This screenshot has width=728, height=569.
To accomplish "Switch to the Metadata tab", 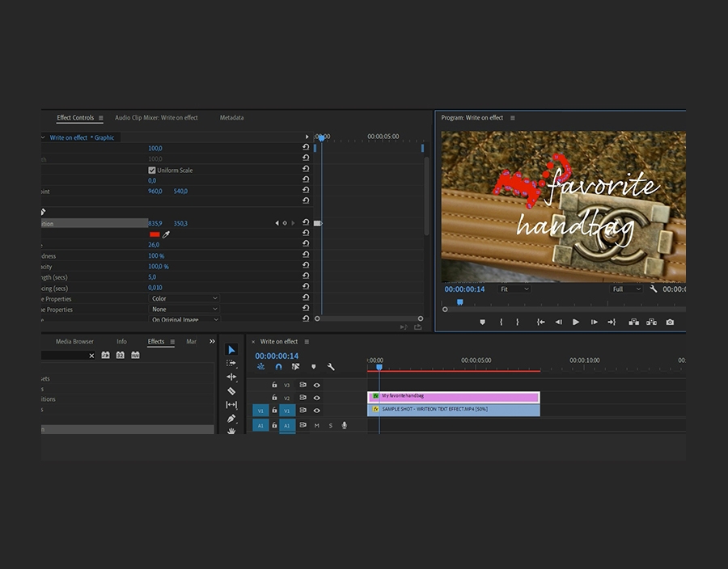I will coord(231,118).
